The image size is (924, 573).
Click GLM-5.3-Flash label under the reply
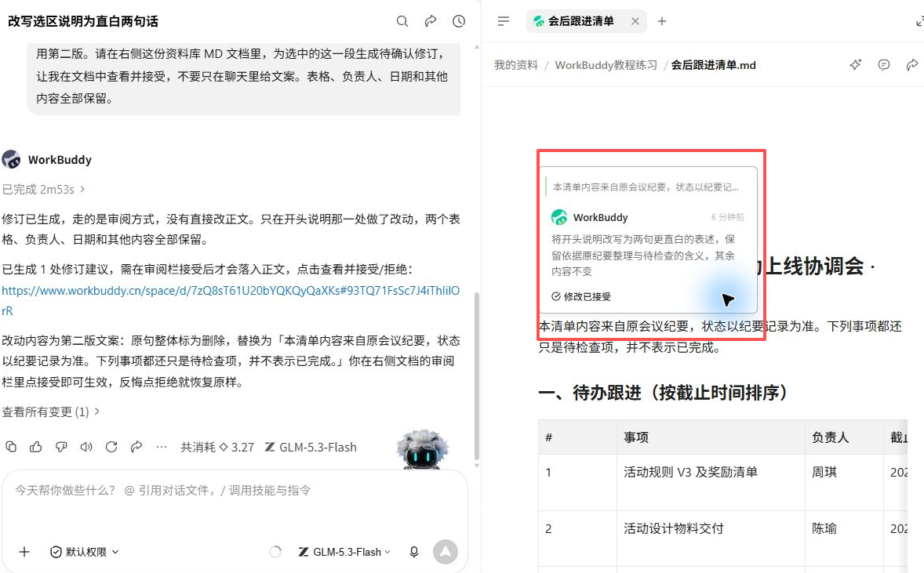(x=311, y=447)
